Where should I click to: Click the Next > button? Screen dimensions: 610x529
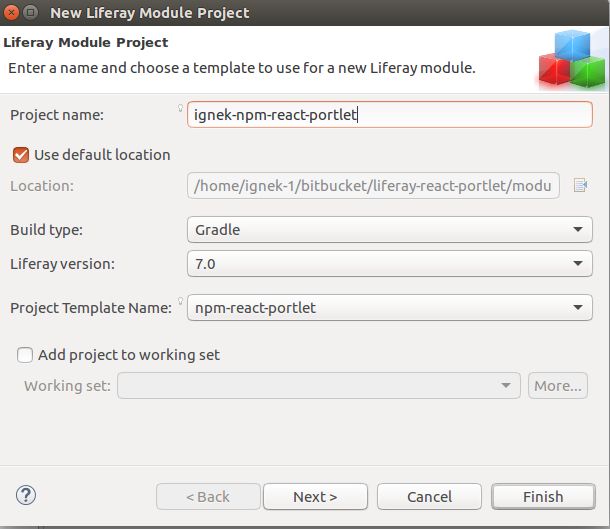click(316, 497)
